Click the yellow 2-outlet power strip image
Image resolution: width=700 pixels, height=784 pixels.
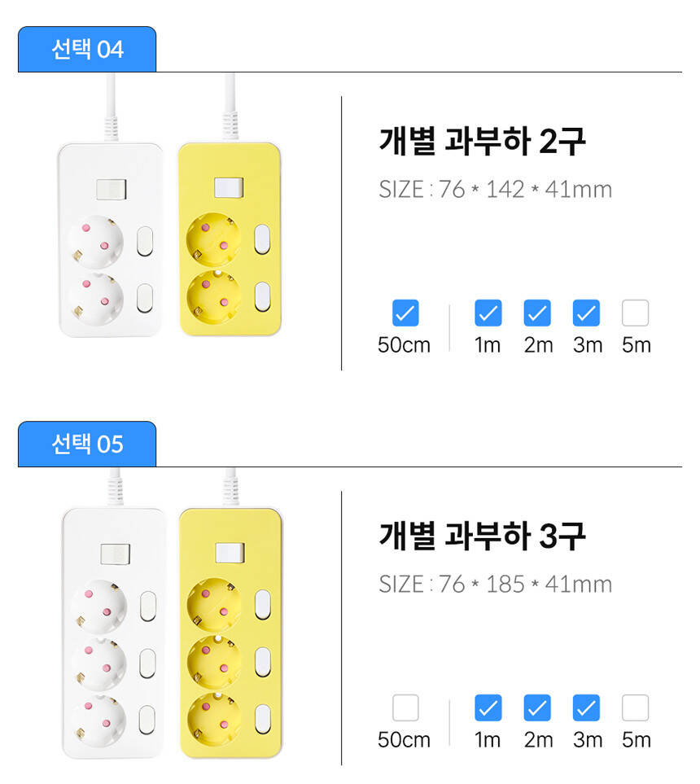tap(230, 240)
